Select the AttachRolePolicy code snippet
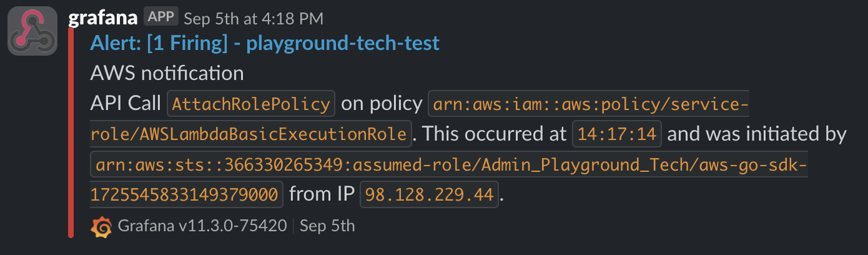 (x=251, y=104)
